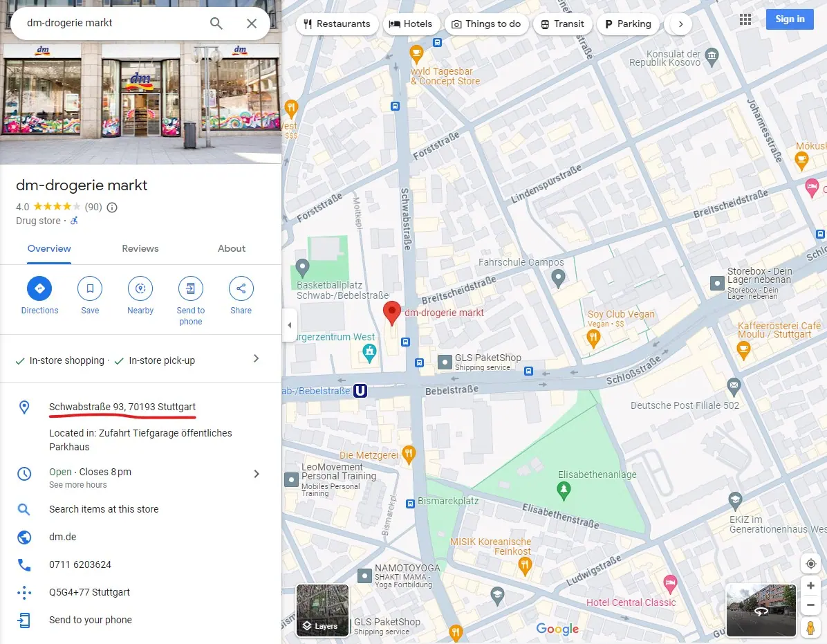The height and width of the screenshot is (644, 827).
Task: Click wheelchair accessibility icon
Action: pyautogui.click(x=75, y=221)
